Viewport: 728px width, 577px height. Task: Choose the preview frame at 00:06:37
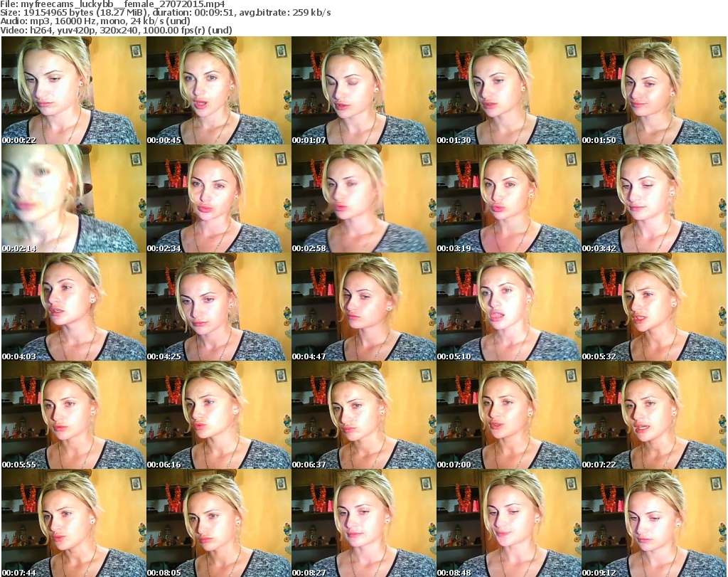pyautogui.click(x=364, y=415)
